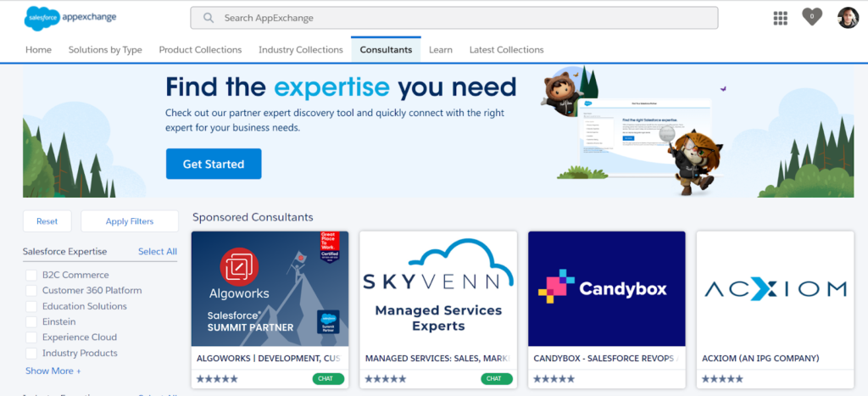Screen dimensions: 868x396
Task: Click the Algoworks CHAT badge
Action: point(327,379)
